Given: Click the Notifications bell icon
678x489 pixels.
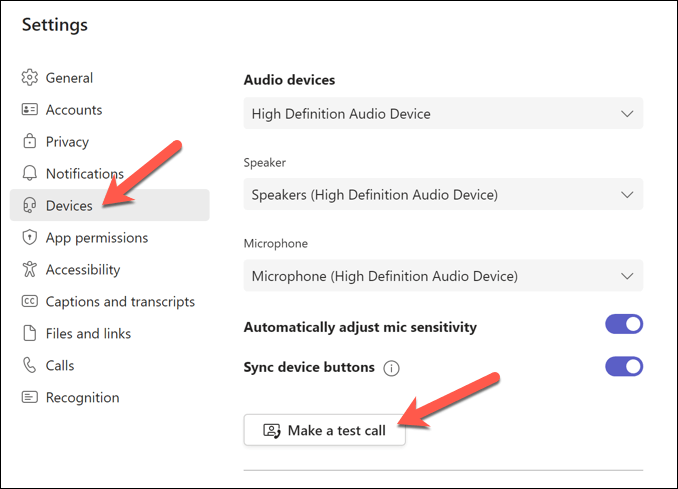Looking at the screenshot, I should click(29, 174).
